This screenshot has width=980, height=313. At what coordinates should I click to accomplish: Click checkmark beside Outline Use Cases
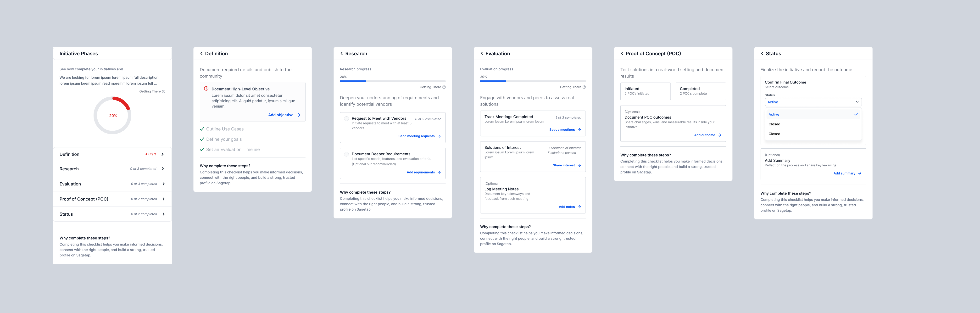[x=202, y=129]
